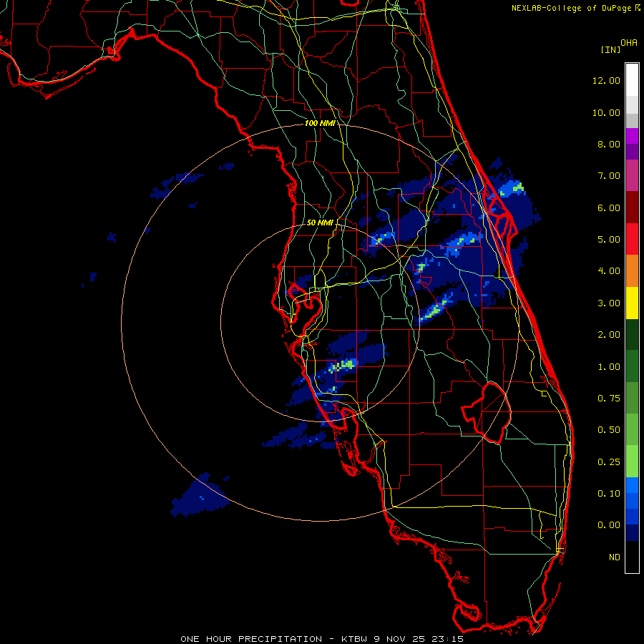This screenshot has width=644, height=644.
Task: Select the 10.00 legend value
Action: [606, 112]
